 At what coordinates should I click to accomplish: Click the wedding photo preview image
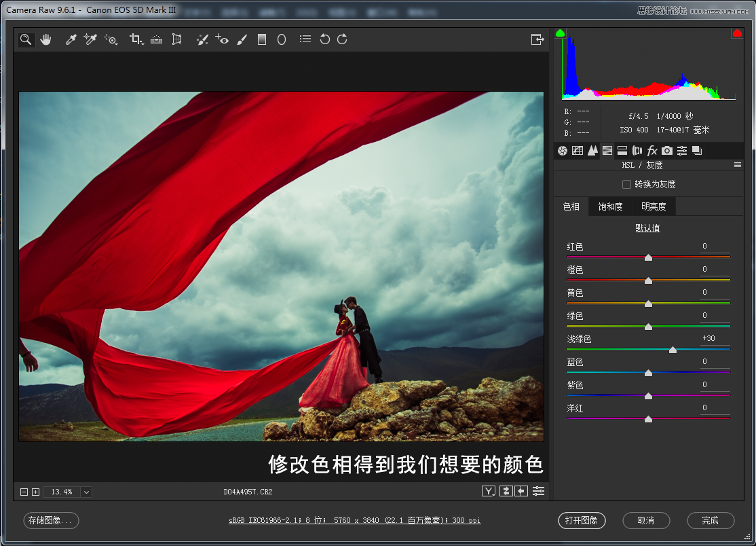[x=281, y=266]
